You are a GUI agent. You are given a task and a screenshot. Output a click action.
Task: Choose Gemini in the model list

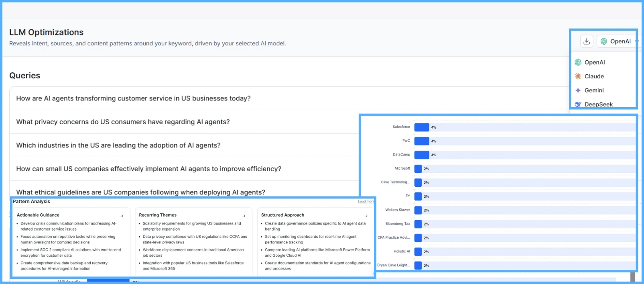pyautogui.click(x=594, y=90)
